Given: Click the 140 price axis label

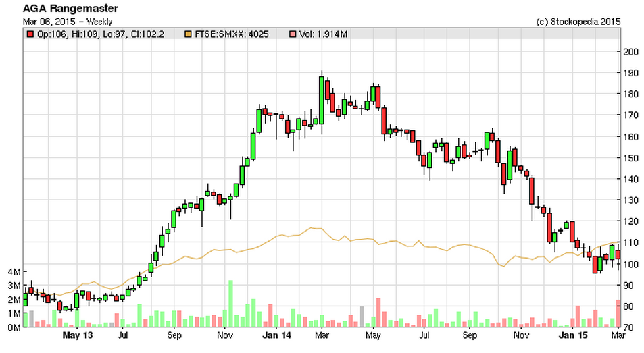Looking at the screenshot, I should click(630, 179).
